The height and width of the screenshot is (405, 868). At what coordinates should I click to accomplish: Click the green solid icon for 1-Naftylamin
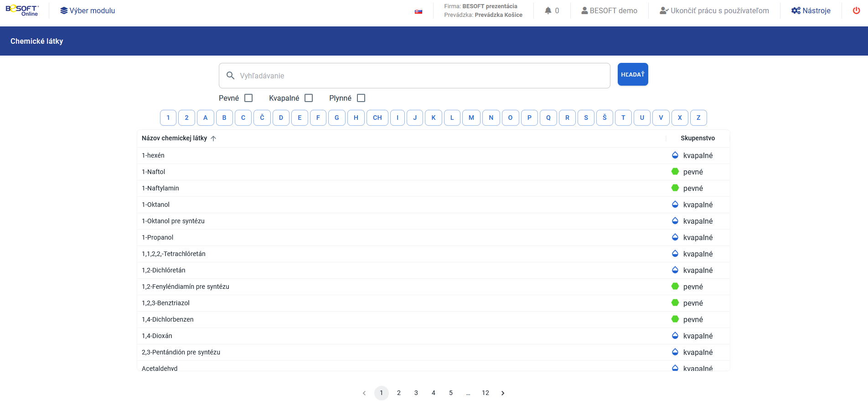coord(675,188)
